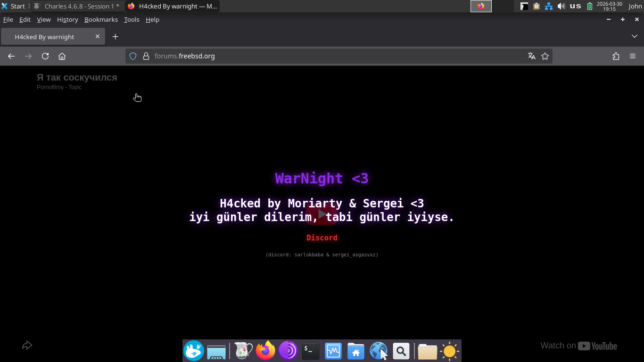
Task: Open the Extensions puzzle icon
Action: [x=616, y=56]
